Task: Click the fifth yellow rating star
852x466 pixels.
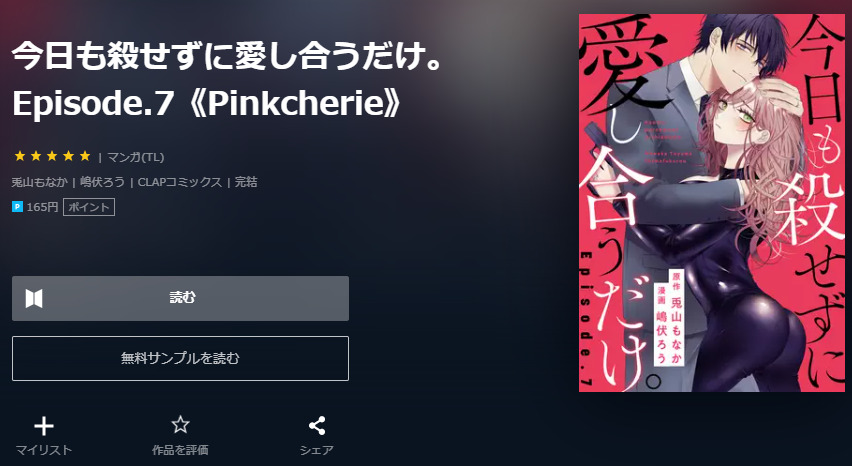Action: coord(85,156)
